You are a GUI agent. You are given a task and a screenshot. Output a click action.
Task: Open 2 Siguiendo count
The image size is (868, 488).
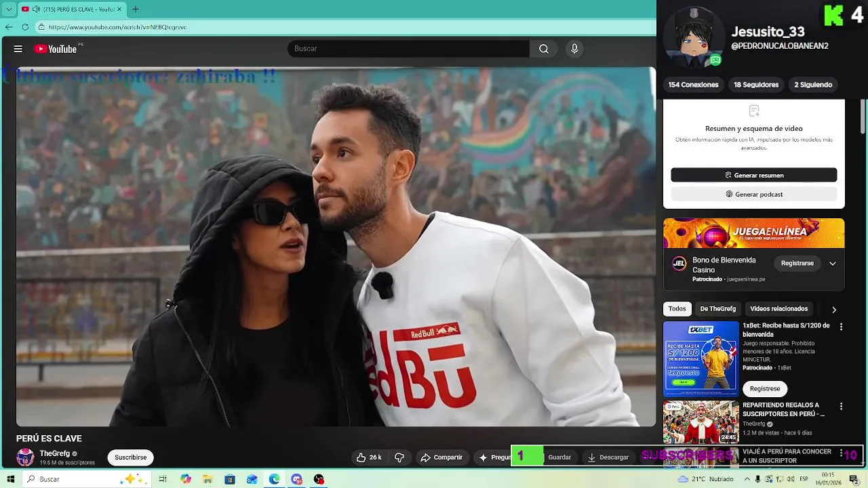(813, 85)
